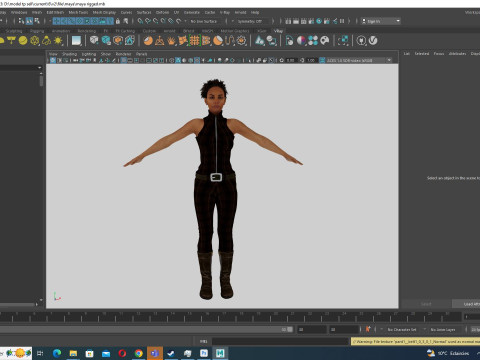Toggle viewport color management button
The height and width of the screenshot is (360, 480).
pyautogui.click(x=322, y=60)
